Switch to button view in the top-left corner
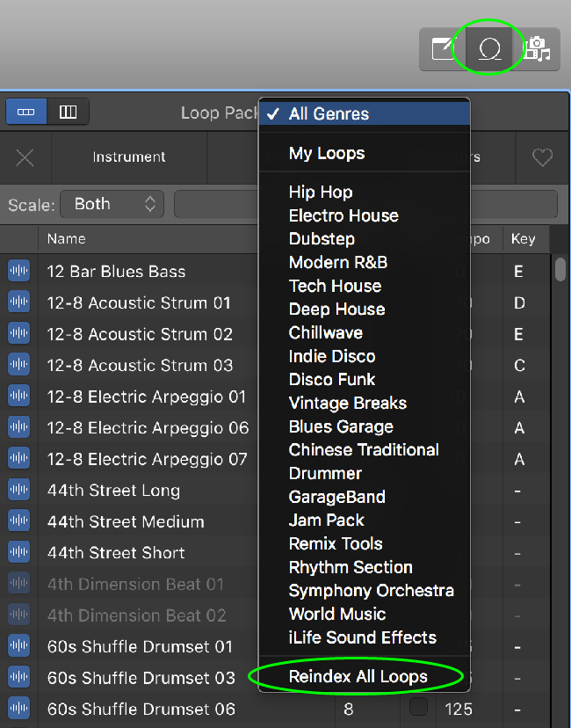The image size is (571, 728). click(25, 112)
